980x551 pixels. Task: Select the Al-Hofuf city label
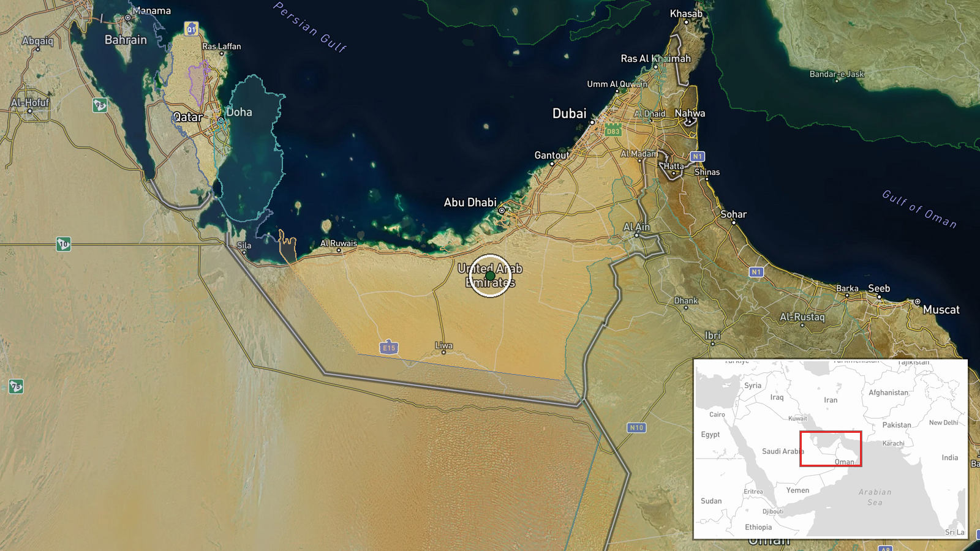point(30,102)
